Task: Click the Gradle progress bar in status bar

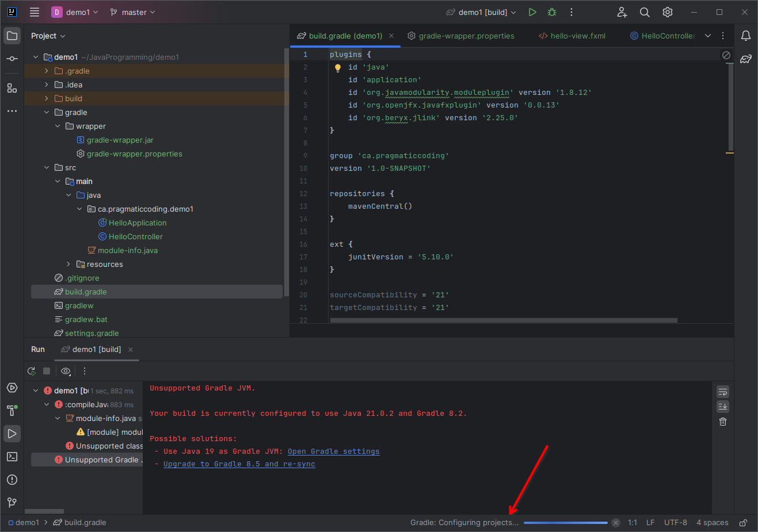Action: (565, 523)
